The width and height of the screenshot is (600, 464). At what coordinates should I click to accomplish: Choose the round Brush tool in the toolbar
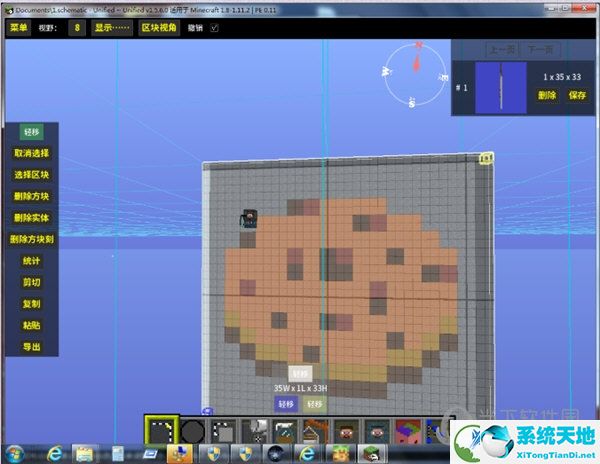pos(192,431)
